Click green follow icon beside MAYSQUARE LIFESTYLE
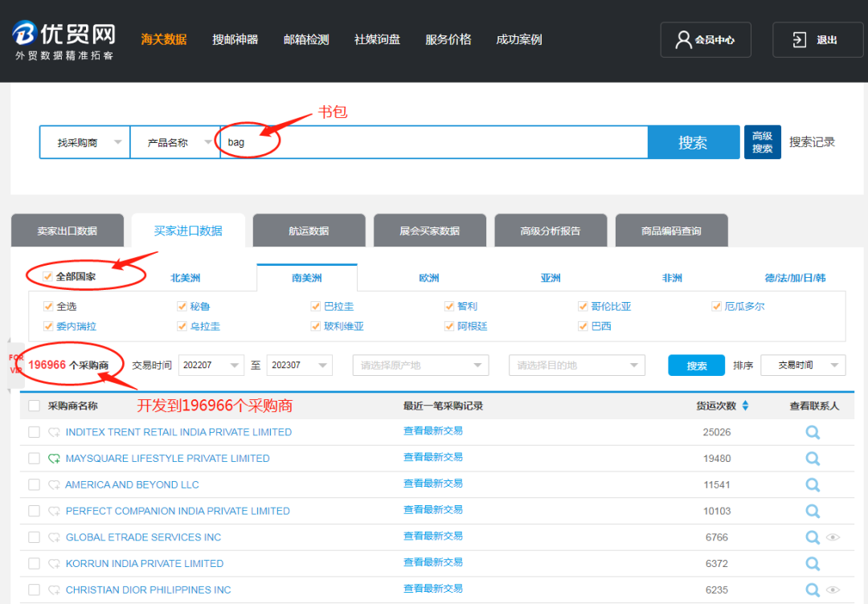 [54, 459]
